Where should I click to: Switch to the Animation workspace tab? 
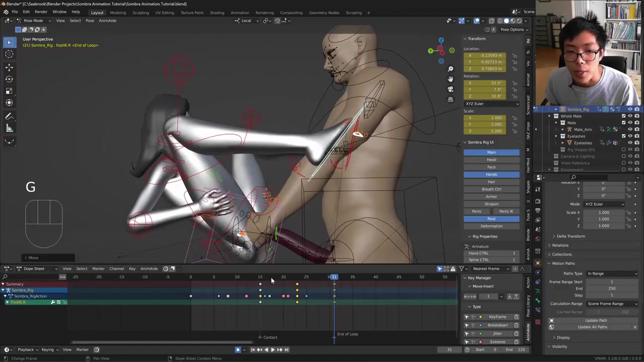[x=239, y=13]
